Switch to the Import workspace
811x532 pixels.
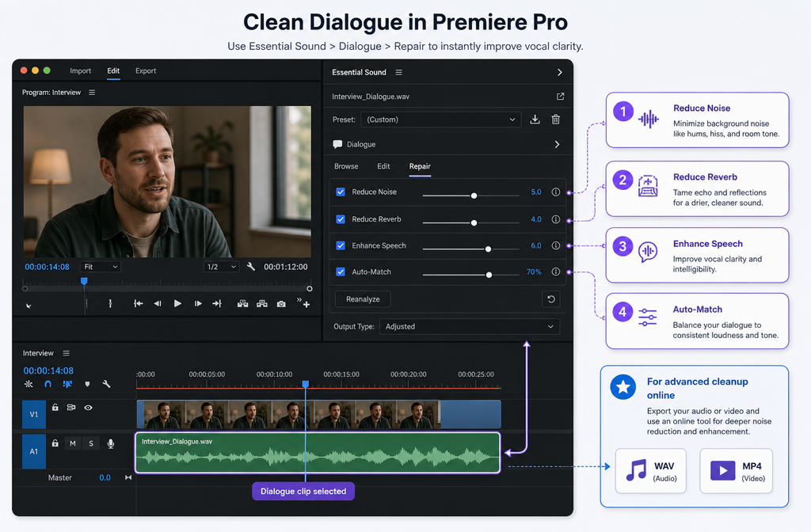(80, 70)
